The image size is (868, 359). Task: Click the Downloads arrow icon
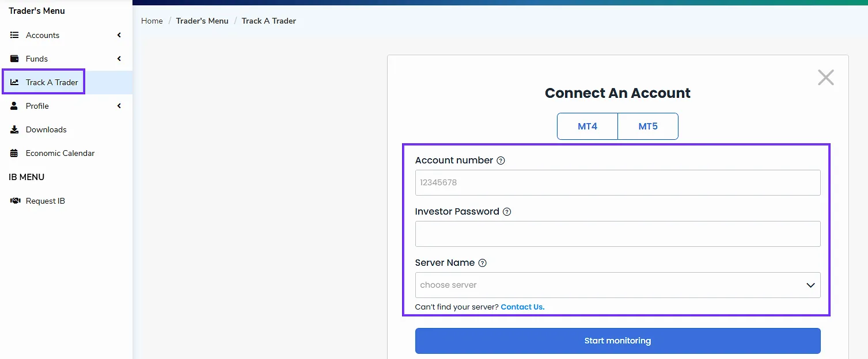14,129
